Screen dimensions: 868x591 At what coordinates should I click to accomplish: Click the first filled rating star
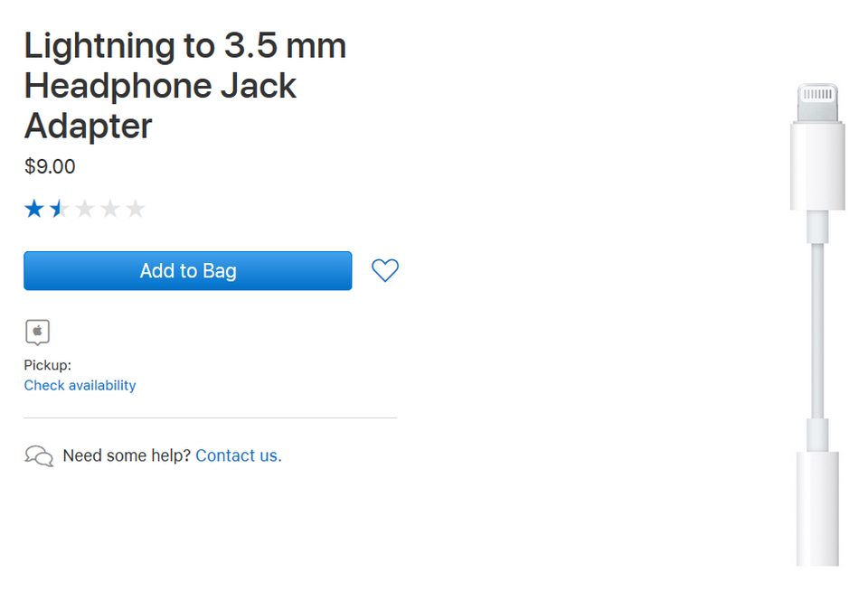point(34,210)
